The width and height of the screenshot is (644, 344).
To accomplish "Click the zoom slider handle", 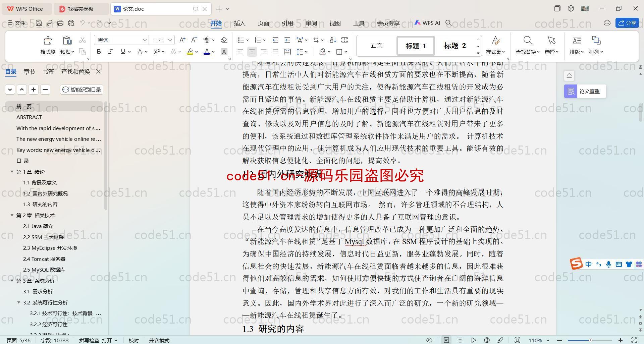I will tap(590, 340).
